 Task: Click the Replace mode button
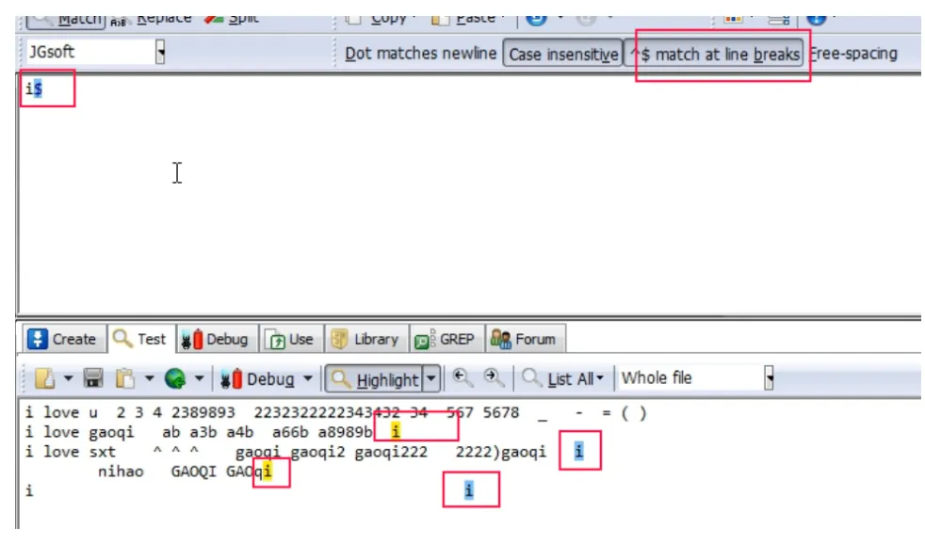(x=153, y=20)
